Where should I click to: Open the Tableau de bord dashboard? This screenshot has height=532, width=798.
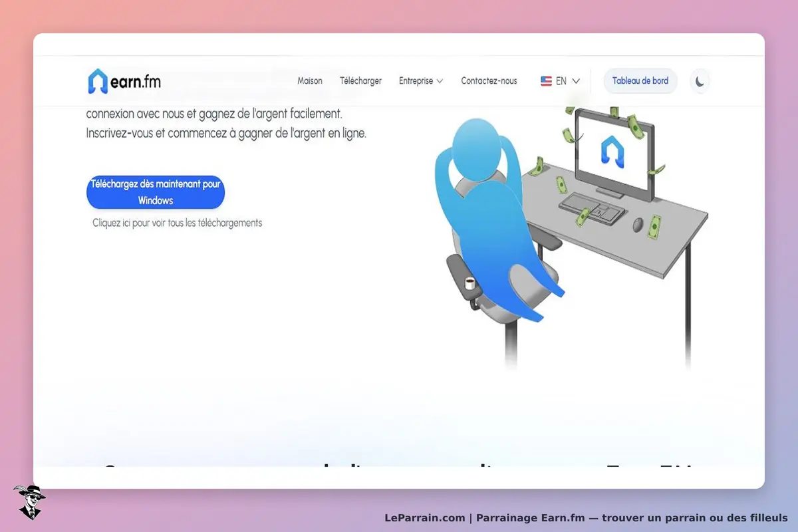pyautogui.click(x=640, y=81)
